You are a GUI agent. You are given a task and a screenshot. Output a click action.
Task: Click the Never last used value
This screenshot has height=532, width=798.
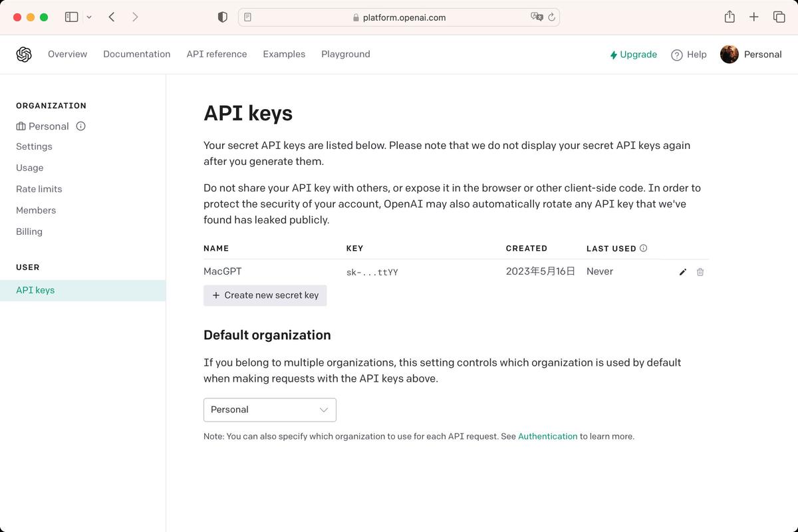[x=600, y=271]
